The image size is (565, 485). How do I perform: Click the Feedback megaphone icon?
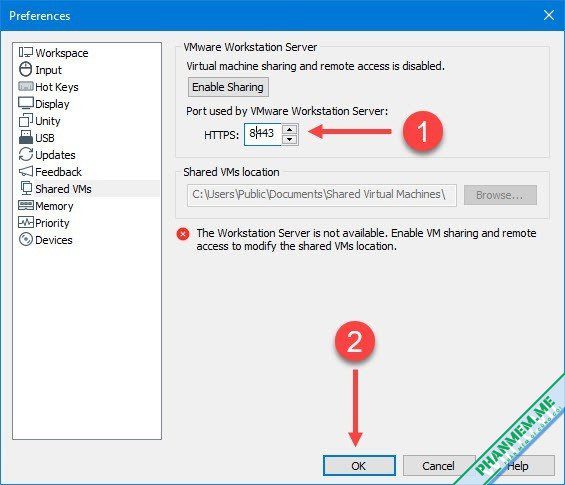tap(26, 172)
